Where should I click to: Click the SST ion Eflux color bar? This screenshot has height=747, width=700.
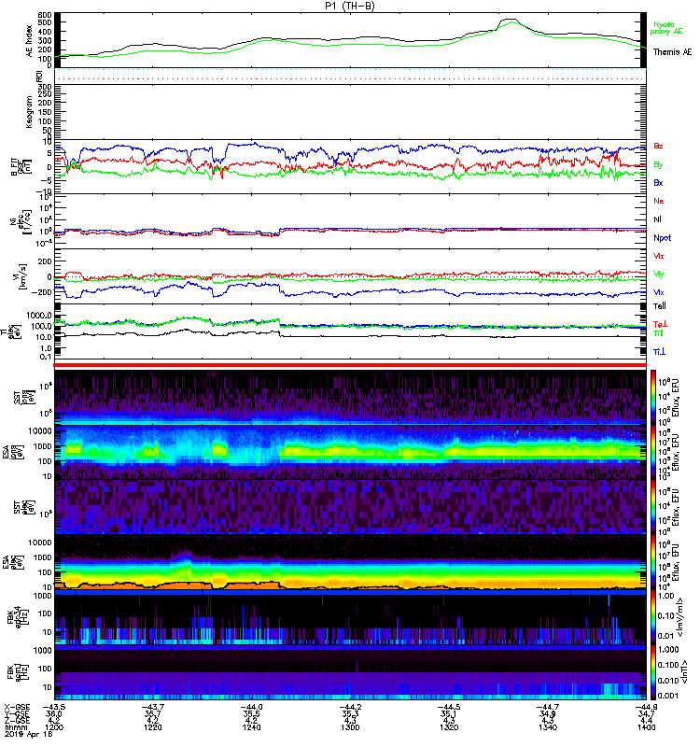(653, 397)
